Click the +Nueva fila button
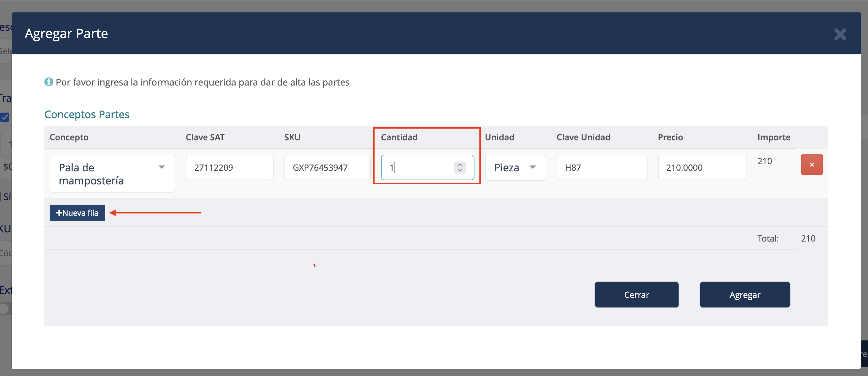Screen dimensions: 868x376 pyautogui.click(x=77, y=212)
